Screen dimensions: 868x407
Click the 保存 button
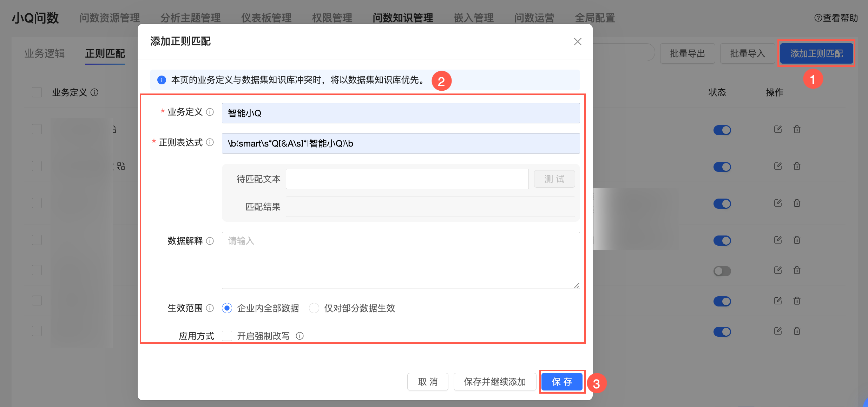tap(561, 382)
